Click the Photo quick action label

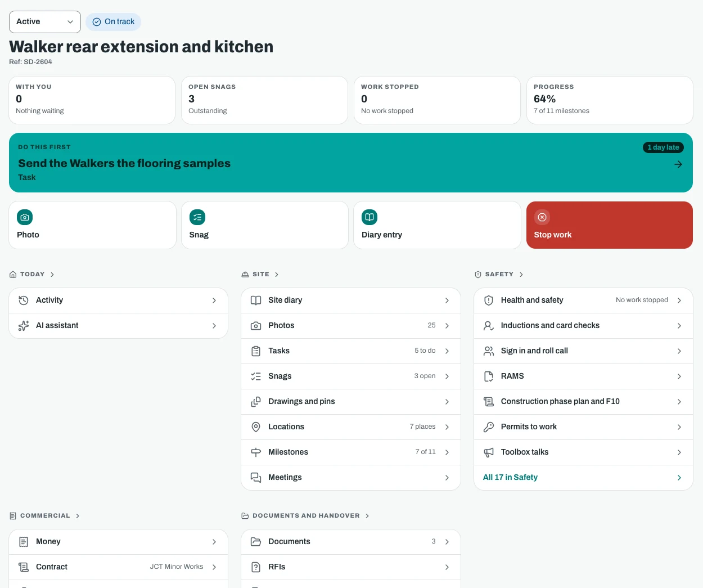pos(28,235)
